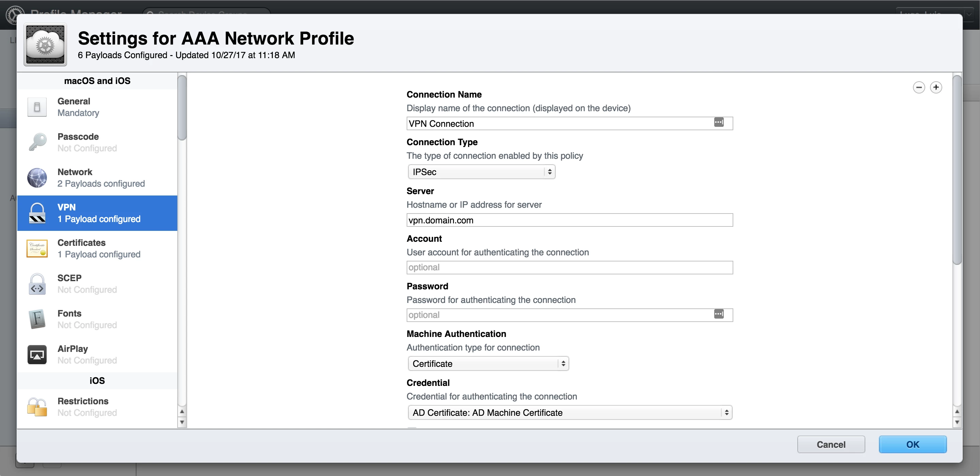This screenshot has height=476, width=980.
Task: Select the Passcode key icon
Action: click(37, 142)
